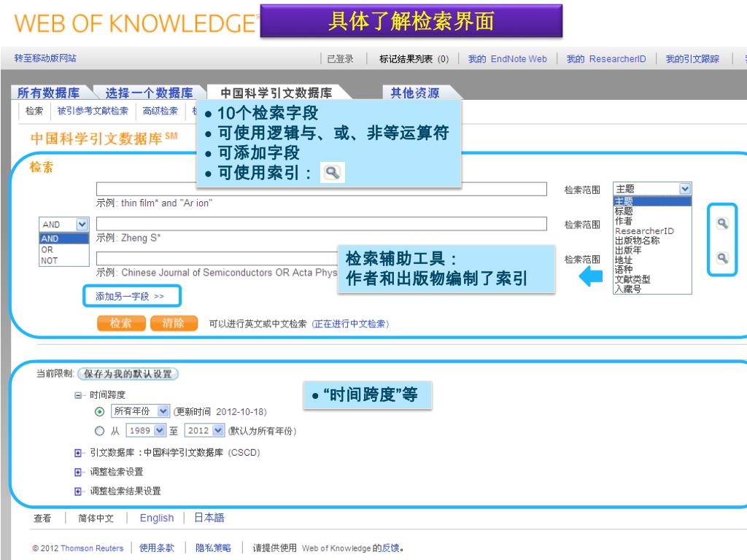Open 隐私策略 footer link
This screenshot has height=560, width=747.
click(x=214, y=548)
